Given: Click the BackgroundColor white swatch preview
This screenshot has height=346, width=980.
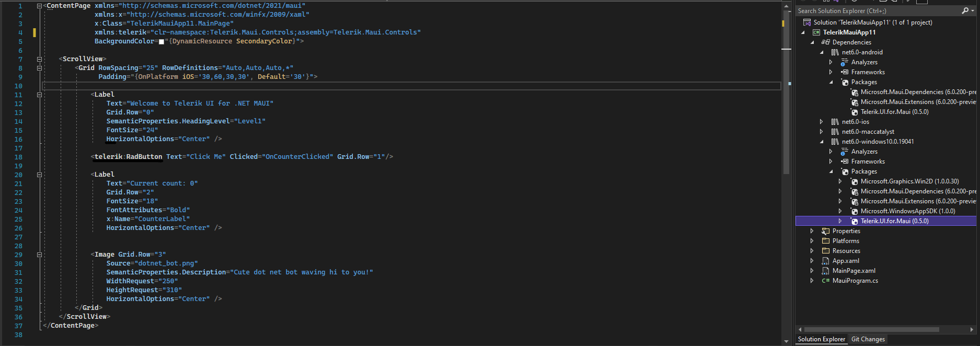Looking at the screenshot, I should (x=162, y=42).
